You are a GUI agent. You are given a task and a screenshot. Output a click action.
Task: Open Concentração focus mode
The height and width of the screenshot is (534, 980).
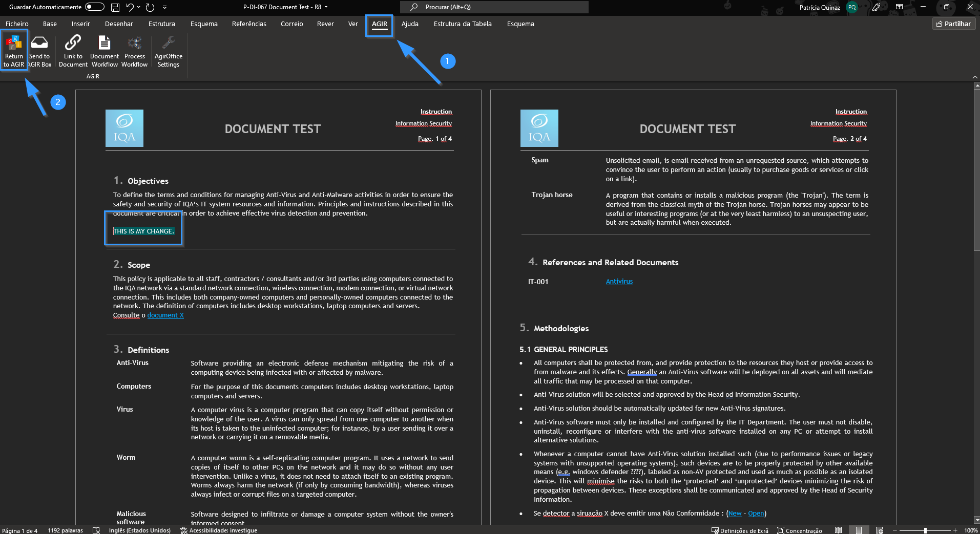click(800, 530)
